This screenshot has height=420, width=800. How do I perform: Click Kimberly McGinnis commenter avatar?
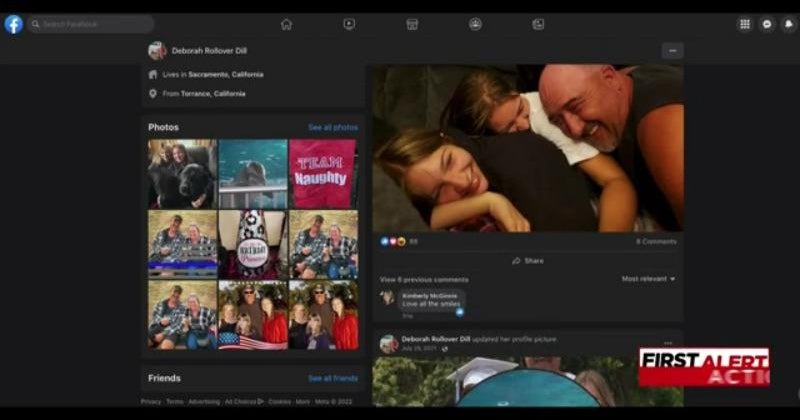pyautogui.click(x=387, y=298)
